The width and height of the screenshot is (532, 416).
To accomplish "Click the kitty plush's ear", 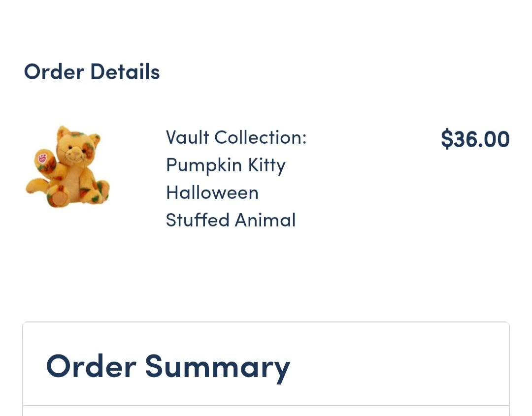I will (63, 132).
